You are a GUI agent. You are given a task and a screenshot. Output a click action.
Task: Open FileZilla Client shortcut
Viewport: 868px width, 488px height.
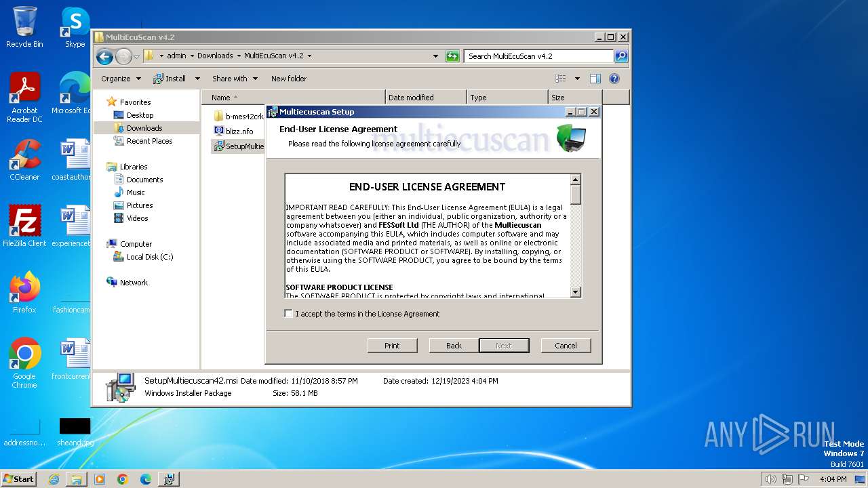[24, 226]
